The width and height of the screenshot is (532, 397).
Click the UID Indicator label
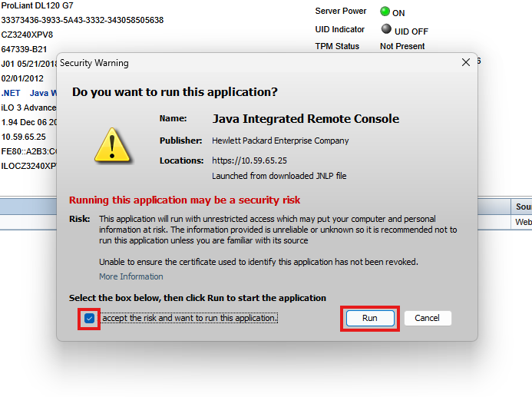(339, 29)
